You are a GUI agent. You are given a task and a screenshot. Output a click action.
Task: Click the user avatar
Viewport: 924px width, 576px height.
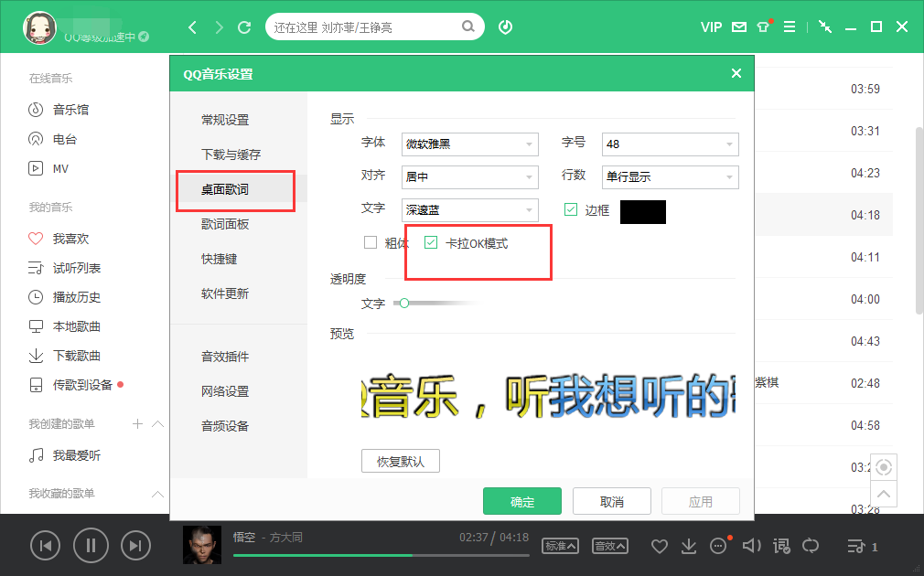pyautogui.click(x=39, y=27)
